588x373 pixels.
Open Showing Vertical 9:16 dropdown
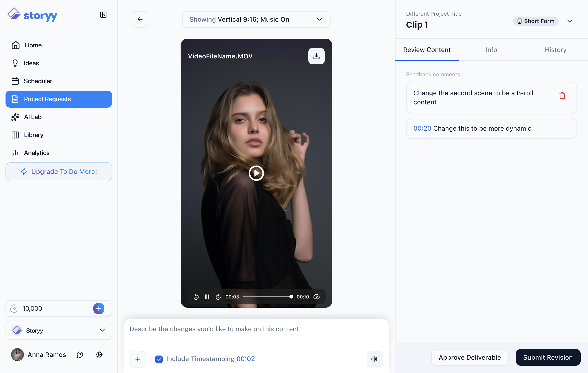[256, 19]
